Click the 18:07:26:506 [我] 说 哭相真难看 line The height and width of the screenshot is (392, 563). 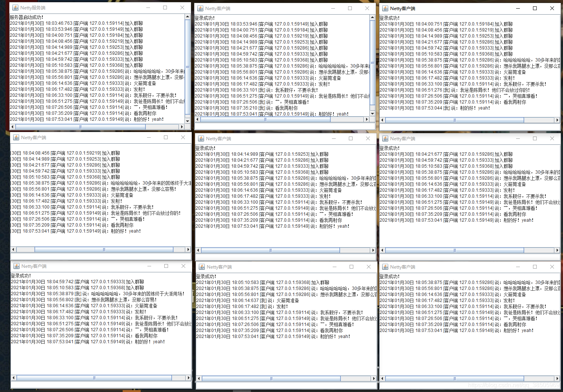[252, 102]
